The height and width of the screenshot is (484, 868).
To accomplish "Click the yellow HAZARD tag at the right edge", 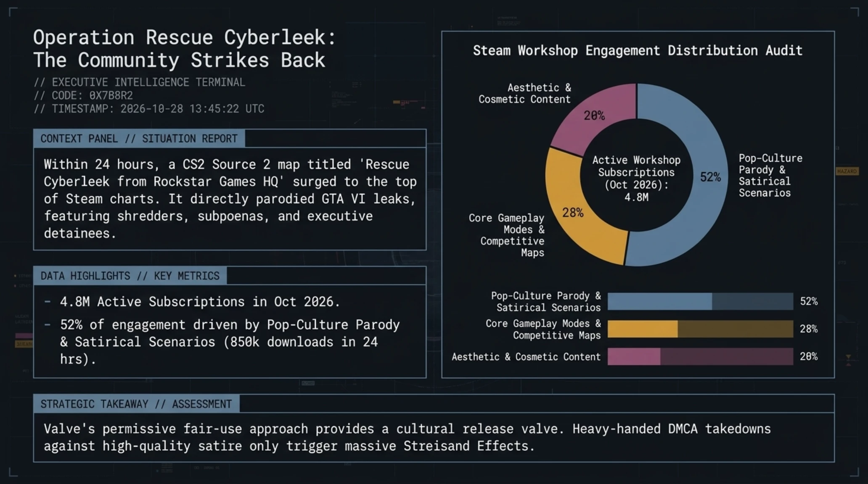I will (847, 171).
